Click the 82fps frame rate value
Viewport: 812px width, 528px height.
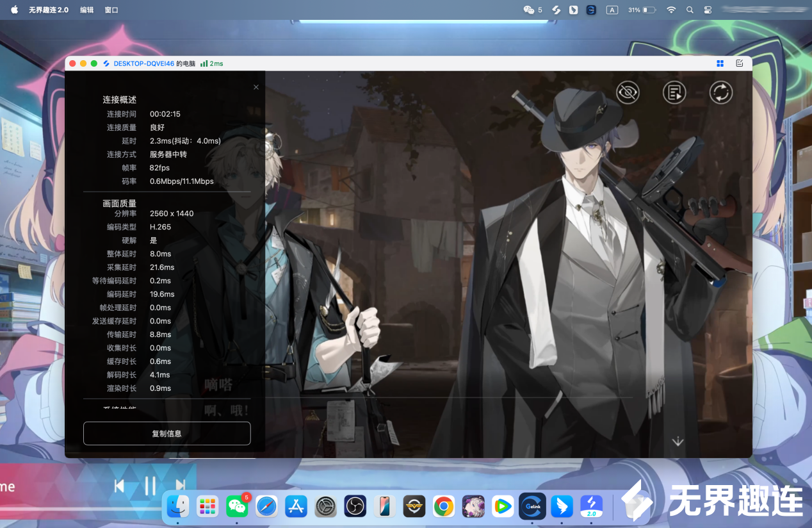160,168
